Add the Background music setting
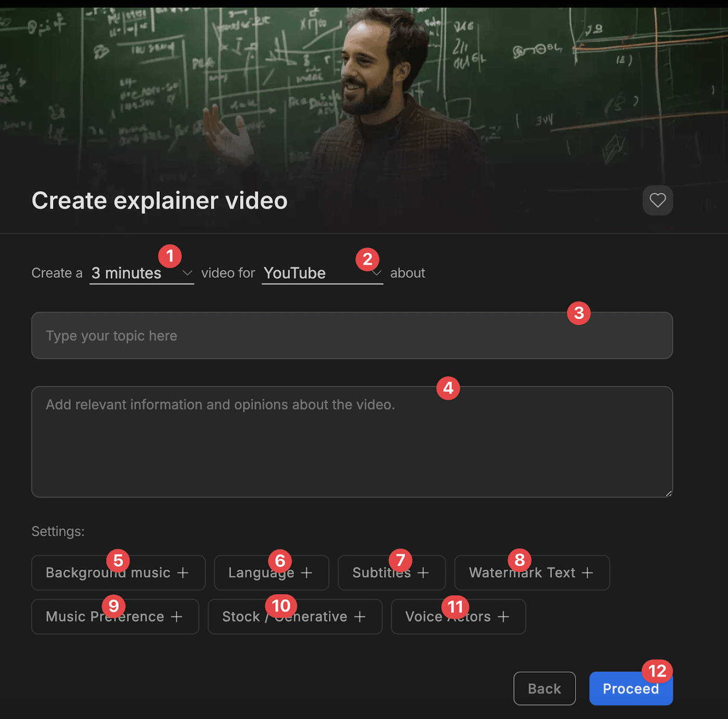This screenshot has width=728, height=719. pyautogui.click(x=119, y=573)
